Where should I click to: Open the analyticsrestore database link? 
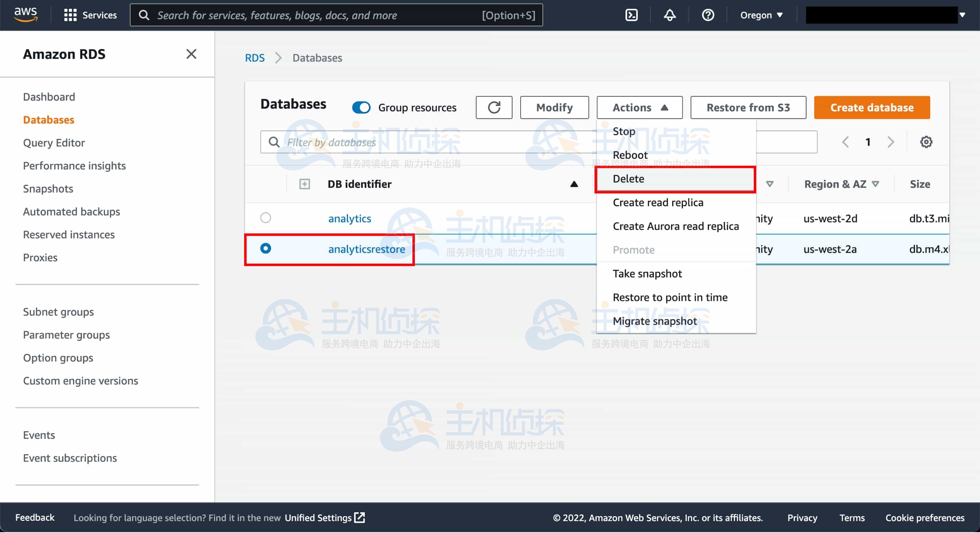click(x=366, y=249)
